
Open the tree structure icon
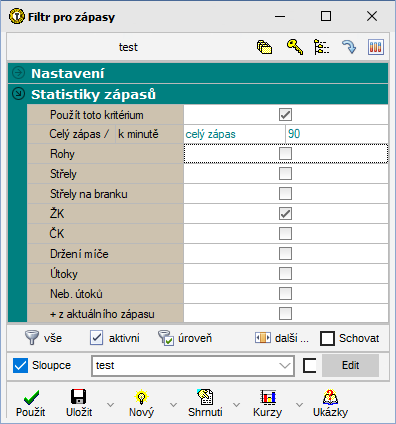click(x=321, y=47)
